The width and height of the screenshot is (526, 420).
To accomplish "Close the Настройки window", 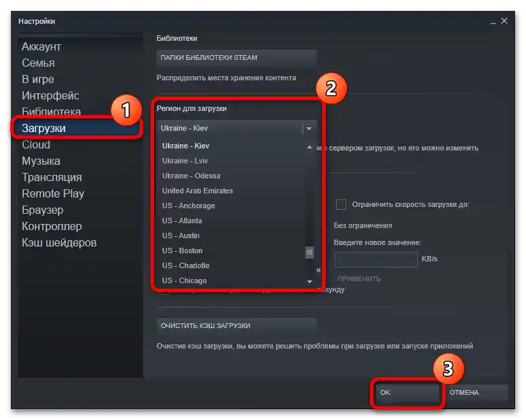I will coord(504,21).
